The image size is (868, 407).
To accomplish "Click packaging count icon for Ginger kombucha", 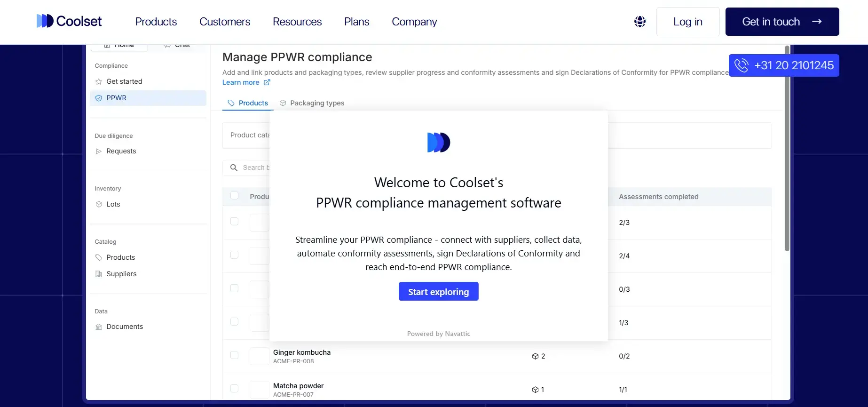I will pyautogui.click(x=535, y=356).
